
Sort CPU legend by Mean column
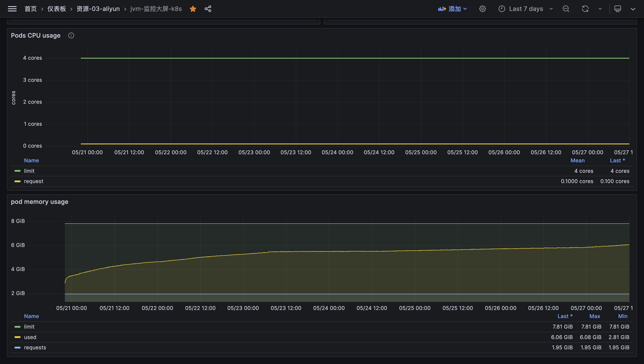pyautogui.click(x=577, y=161)
